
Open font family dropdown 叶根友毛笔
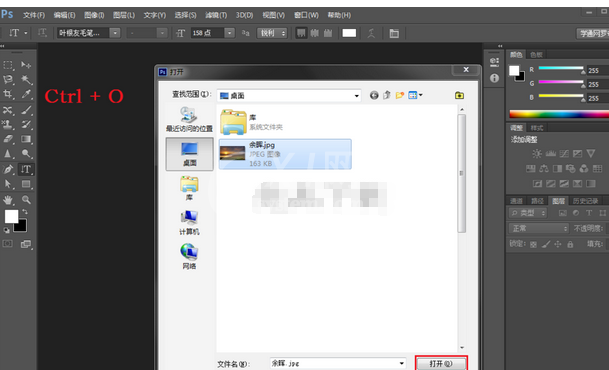click(x=115, y=33)
